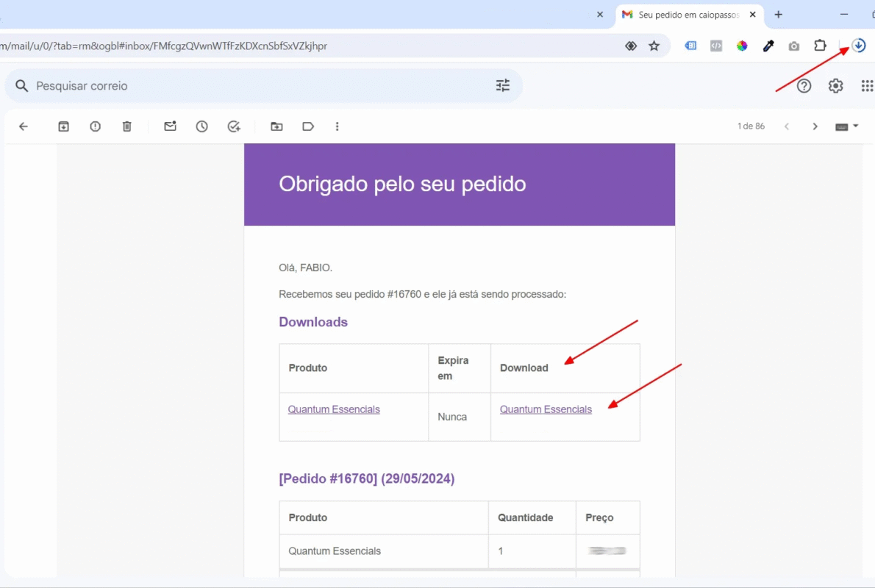Click the camera screenshot extension
The height and width of the screenshot is (588, 875).
(794, 46)
